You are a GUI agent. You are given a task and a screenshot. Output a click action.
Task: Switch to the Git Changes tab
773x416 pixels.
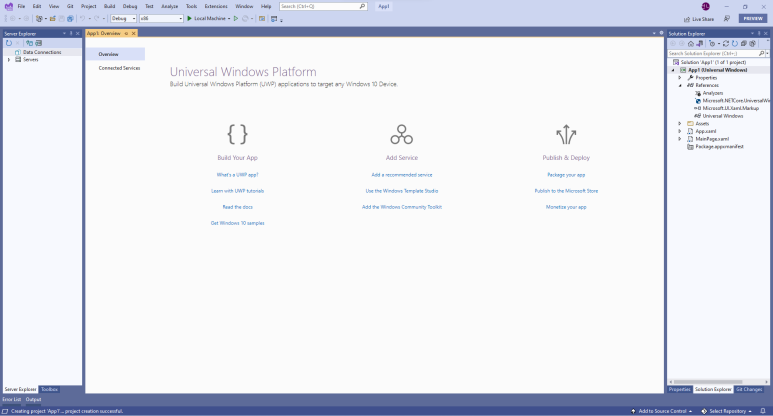pos(749,389)
